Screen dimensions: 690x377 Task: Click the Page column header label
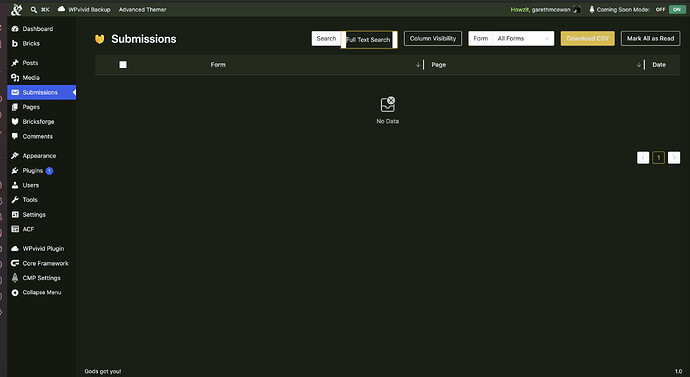pyautogui.click(x=438, y=65)
